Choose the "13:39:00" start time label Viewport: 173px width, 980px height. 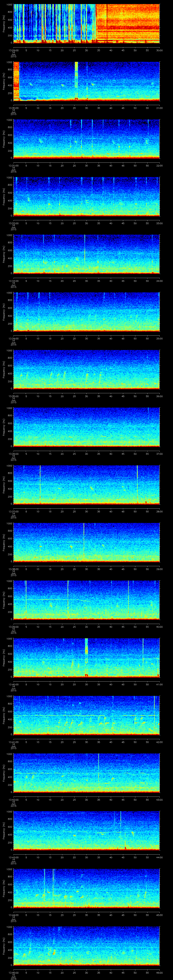click(x=14, y=627)
